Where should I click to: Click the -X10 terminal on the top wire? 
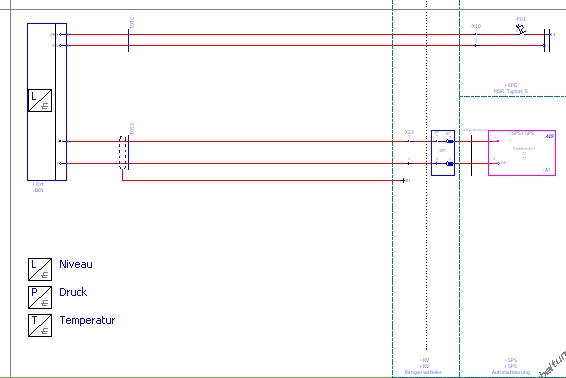(x=476, y=34)
